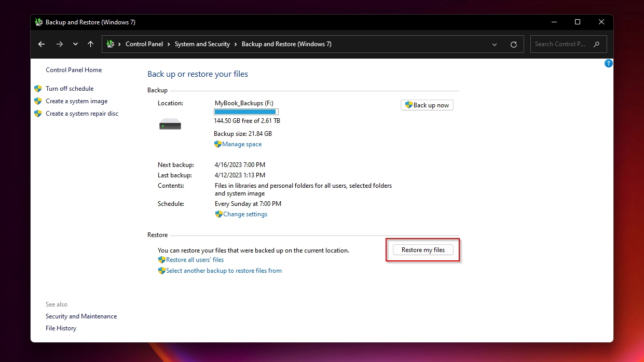Click shield icon beside Create a system repair disc
Image resolution: width=644 pixels, height=362 pixels.
[38, 114]
